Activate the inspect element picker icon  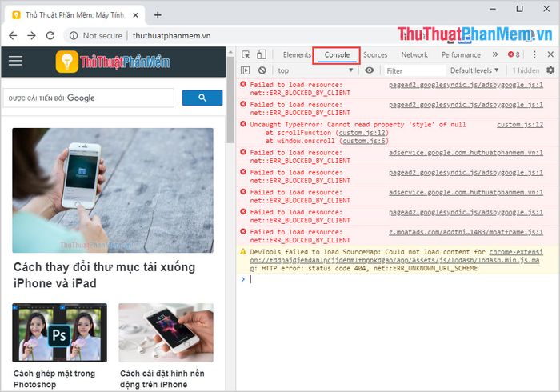pos(246,54)
